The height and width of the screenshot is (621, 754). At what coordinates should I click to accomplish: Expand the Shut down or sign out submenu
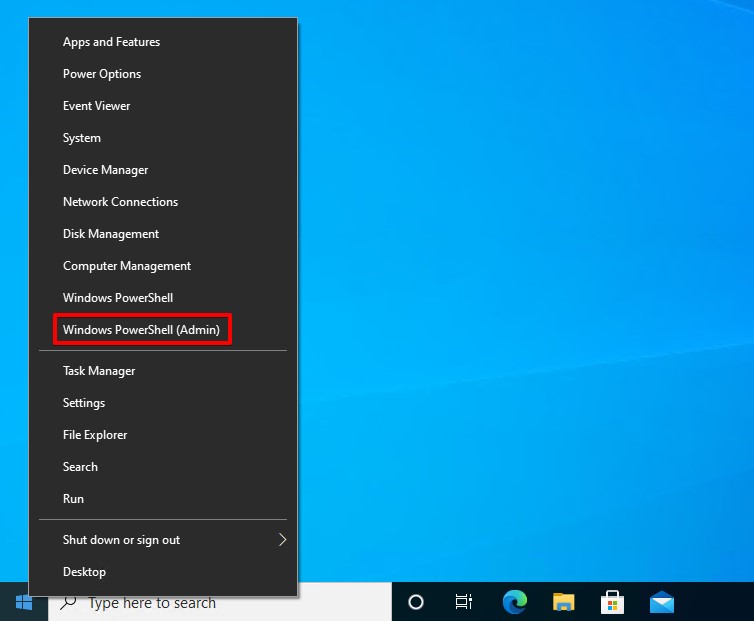[x=281, y=540]
